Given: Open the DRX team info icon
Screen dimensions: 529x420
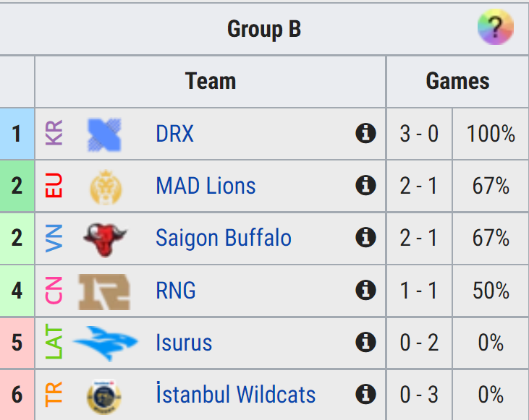Looking at the screenshot, I should click(365, 133).
